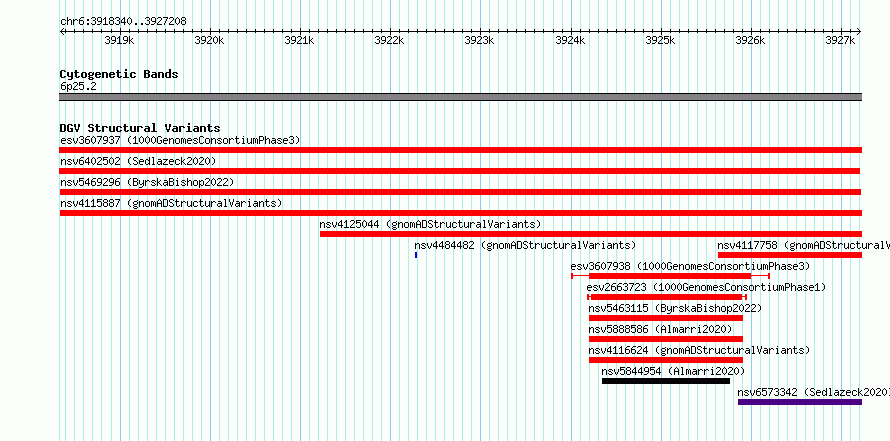Click the 3924k ruler tick
890x441 pixels.
pos(570,40)
